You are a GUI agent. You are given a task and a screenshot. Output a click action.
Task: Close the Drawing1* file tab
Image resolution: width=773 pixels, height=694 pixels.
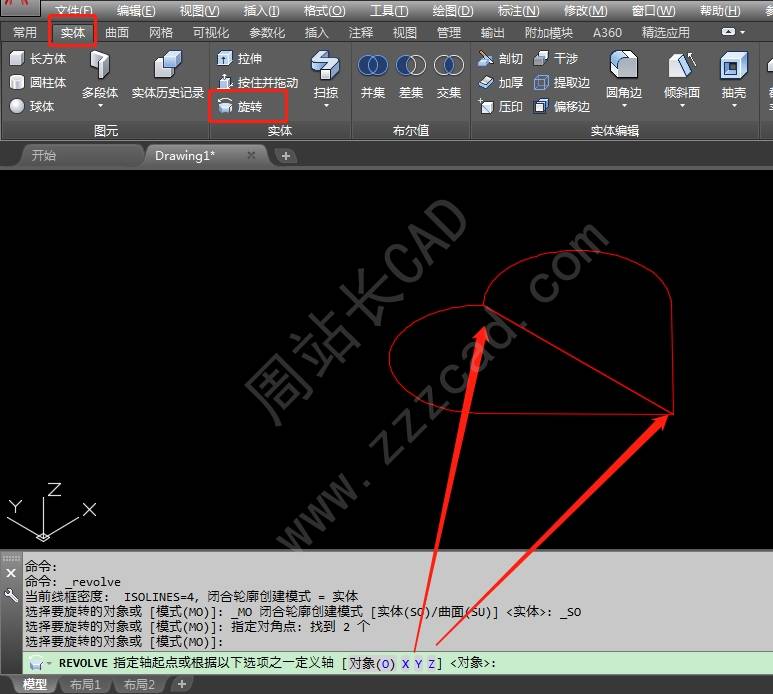[251, 155]
